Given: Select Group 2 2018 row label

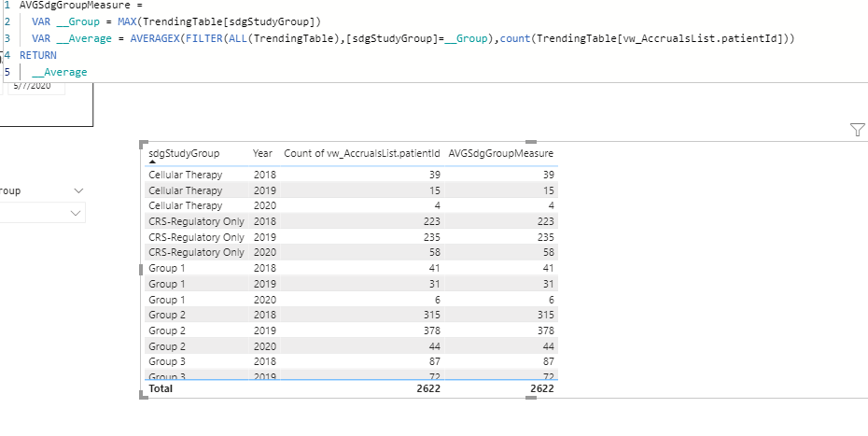Looking at the screenshot, I should 167,315.
